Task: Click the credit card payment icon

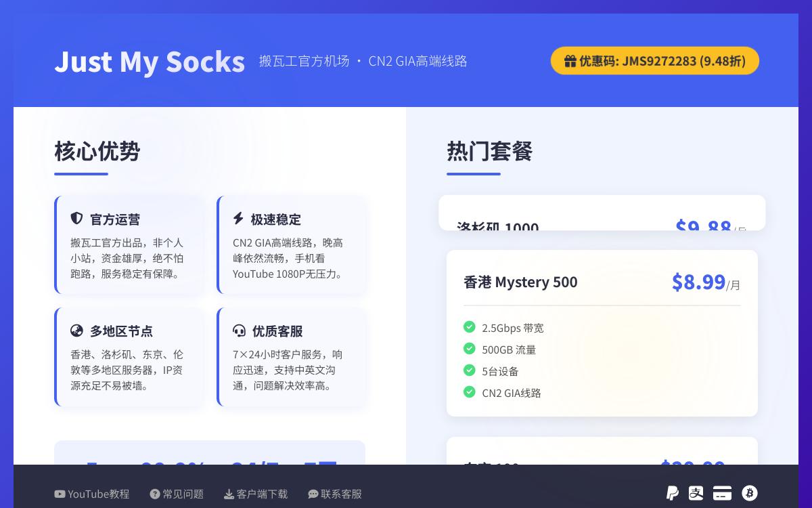Action: 722,494
